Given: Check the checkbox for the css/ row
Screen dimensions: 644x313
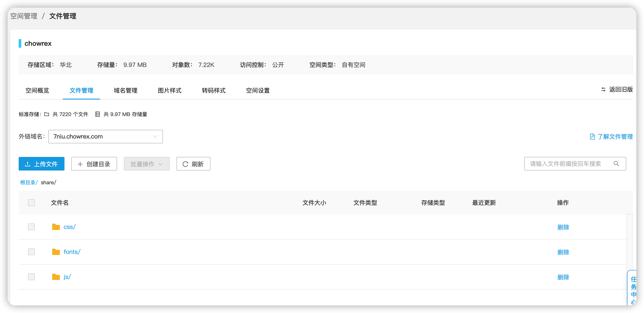Looking at the screenshot, I should coord(31,227).
